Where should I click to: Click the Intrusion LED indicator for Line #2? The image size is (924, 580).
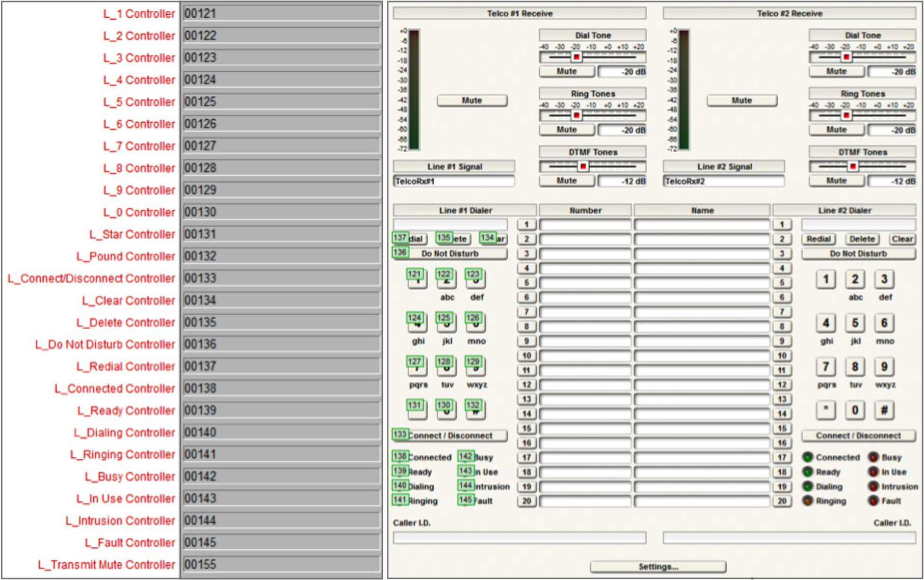point(875,486)
